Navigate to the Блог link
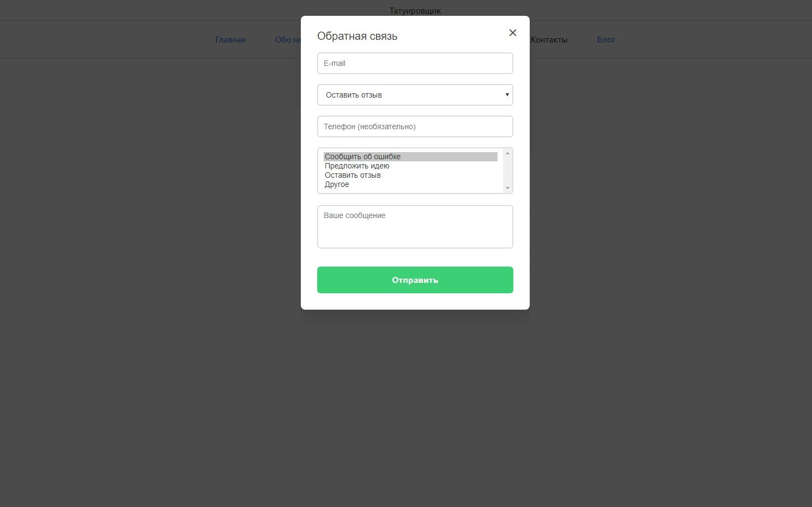The image size is (812, 507). point(606,40)
